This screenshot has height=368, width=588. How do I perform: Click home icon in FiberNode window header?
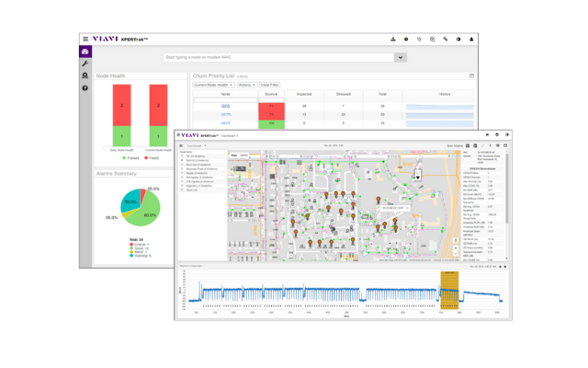[x=487, y=134]
